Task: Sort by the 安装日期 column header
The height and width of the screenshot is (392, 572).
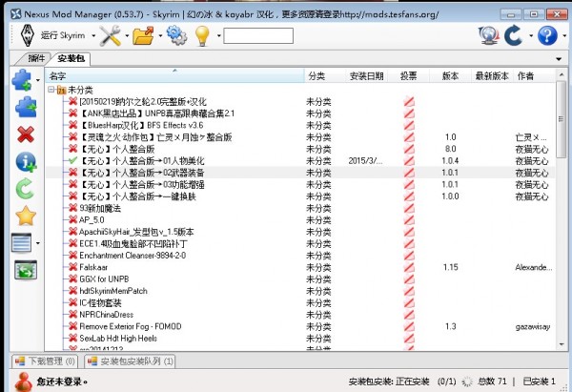Action: [366, 76]
